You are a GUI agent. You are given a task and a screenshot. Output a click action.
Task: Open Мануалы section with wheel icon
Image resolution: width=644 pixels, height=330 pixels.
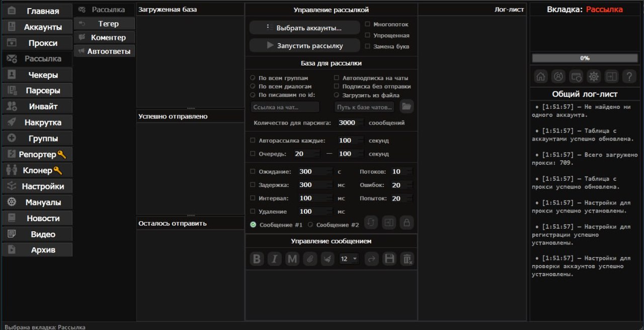pos(37,203)
